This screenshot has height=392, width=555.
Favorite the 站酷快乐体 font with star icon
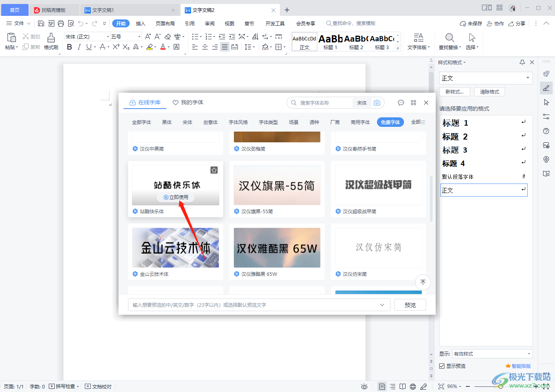tap(214, 170)
